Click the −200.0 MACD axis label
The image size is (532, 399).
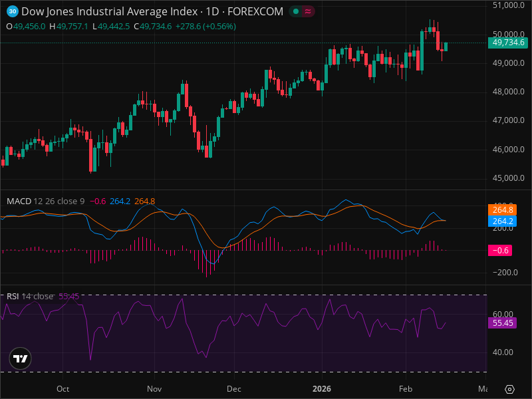(x=505, y=273)
